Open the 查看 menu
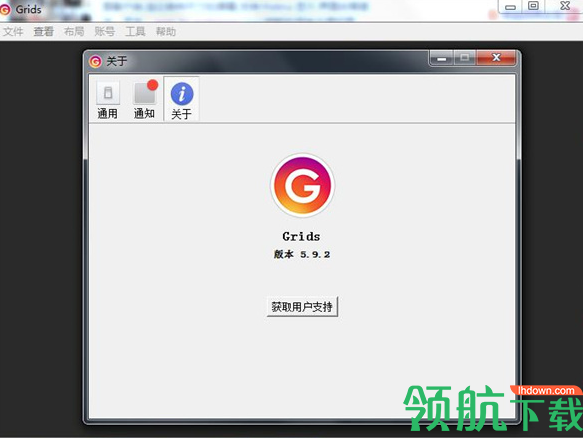583x438 pixels. coord(44,32)
